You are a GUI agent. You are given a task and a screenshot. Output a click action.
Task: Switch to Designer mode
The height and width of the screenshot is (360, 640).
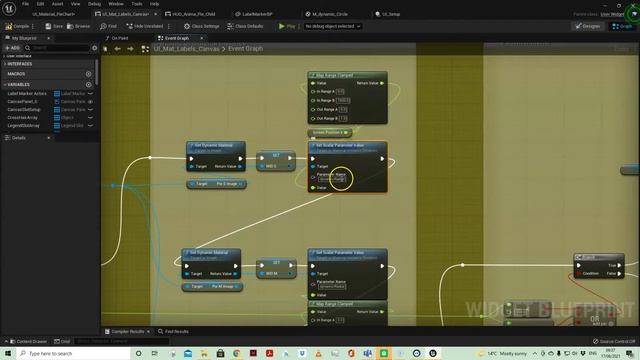pyautogui.click(x=588, y=26)
